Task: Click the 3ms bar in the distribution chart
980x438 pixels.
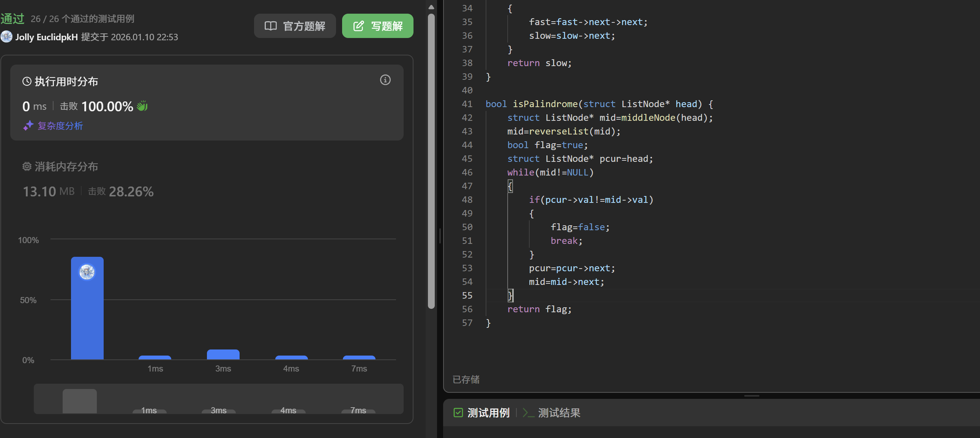Action: pyautogui.click(x=223, y=354)
